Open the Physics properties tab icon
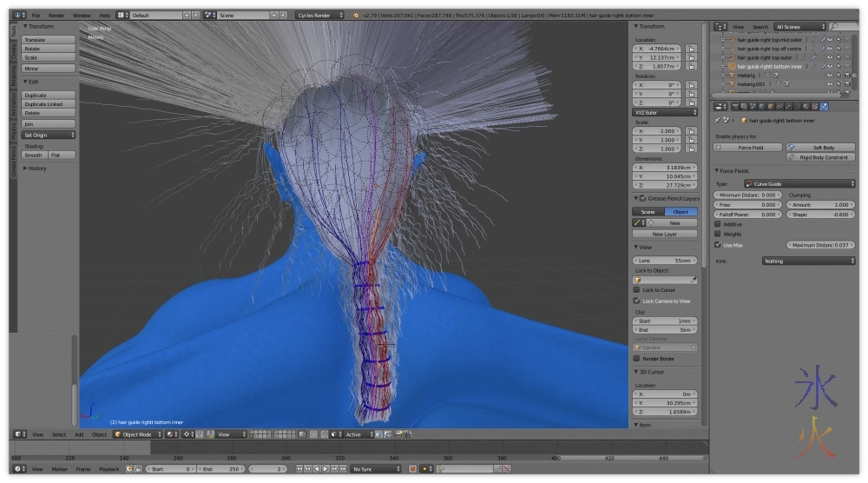The width and height of the screenshot is (868, 483). point(824,107)
